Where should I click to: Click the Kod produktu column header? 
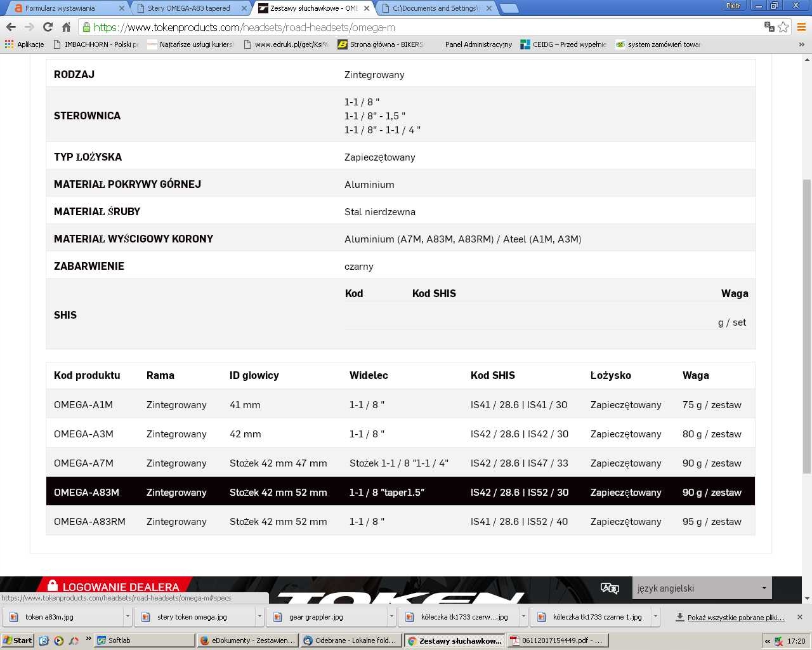87,375
